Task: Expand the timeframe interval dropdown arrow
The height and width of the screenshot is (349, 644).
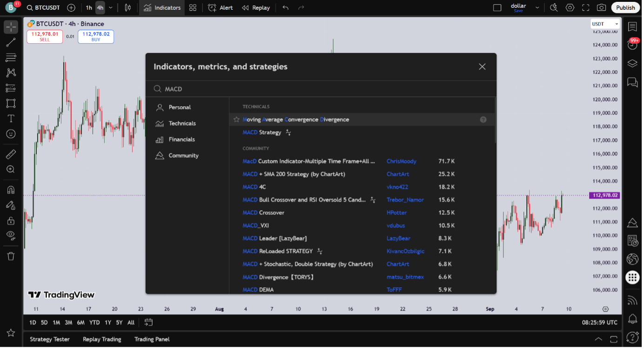Action: click(111, 7)
